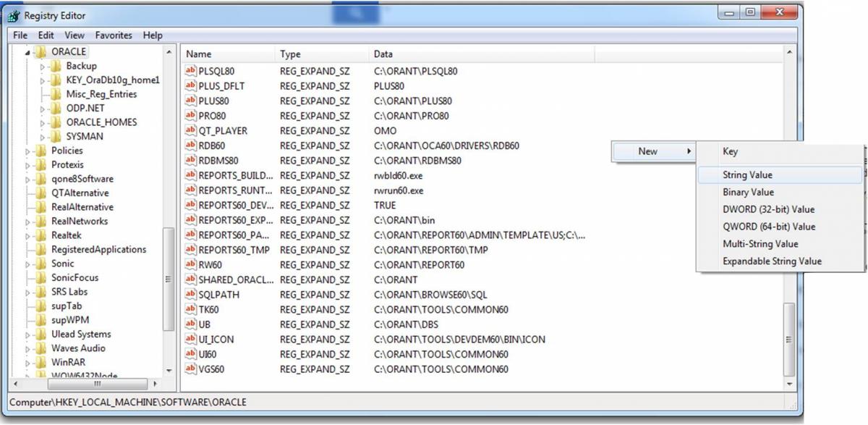The height and width of the screenshot is (425, 868).
Task: Expand the KEY_OraDb10g_home1 subkey
Action: tap(43, 80)
